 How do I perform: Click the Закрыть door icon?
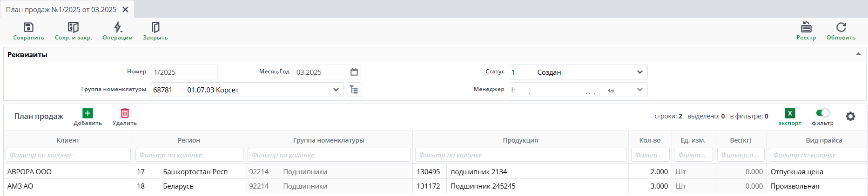pyautogui.click(x=155, y=27)
